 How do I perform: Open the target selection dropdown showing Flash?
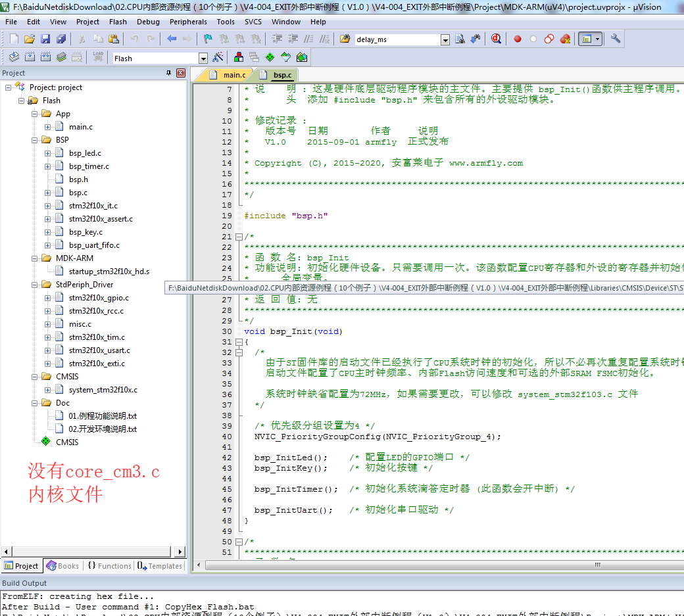tap(203, 59)
